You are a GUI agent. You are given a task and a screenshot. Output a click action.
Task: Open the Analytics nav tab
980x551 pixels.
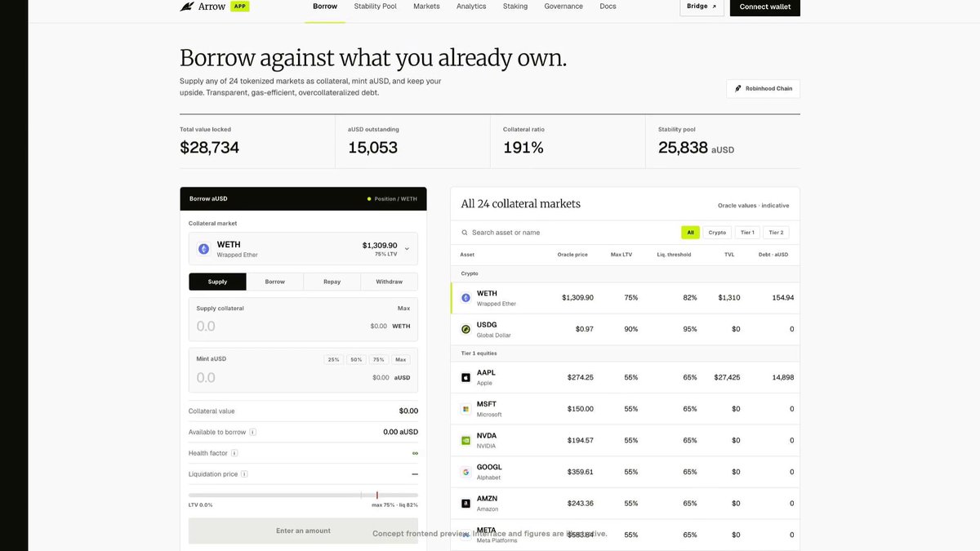471,7
